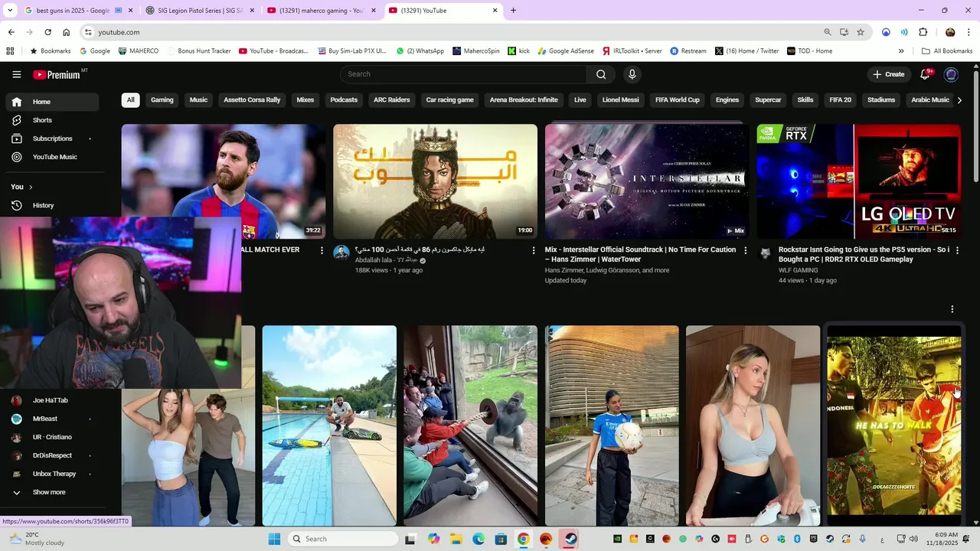The width and height of the screenshot is (980, 551).
Task: Open the notifications bell
Action: [925, 74]
